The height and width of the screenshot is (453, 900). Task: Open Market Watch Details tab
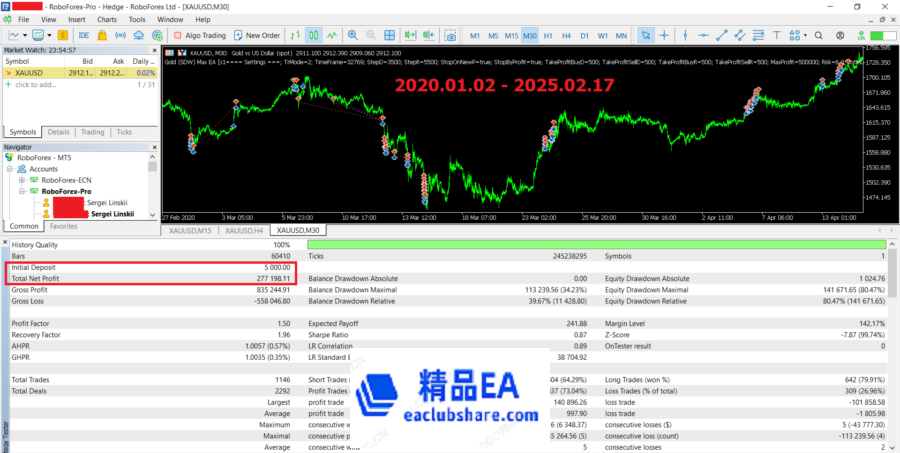click(59, 132)
